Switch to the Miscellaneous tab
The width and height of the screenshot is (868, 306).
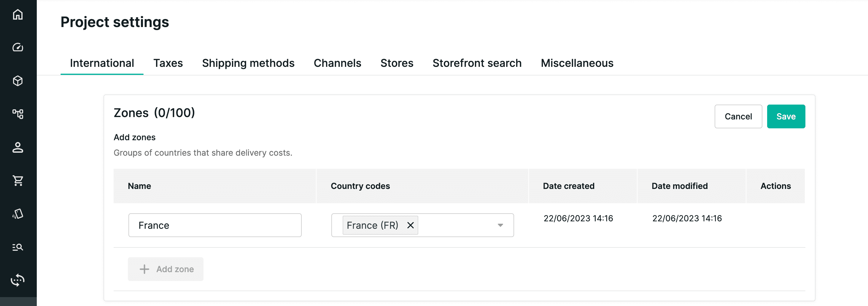click(x=577, y=63)
